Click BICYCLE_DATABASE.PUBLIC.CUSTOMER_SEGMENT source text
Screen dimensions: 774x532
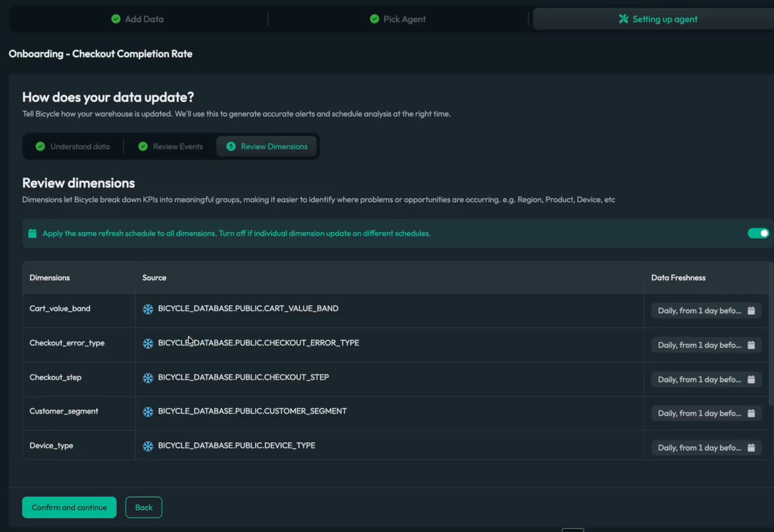pos(252,411)
